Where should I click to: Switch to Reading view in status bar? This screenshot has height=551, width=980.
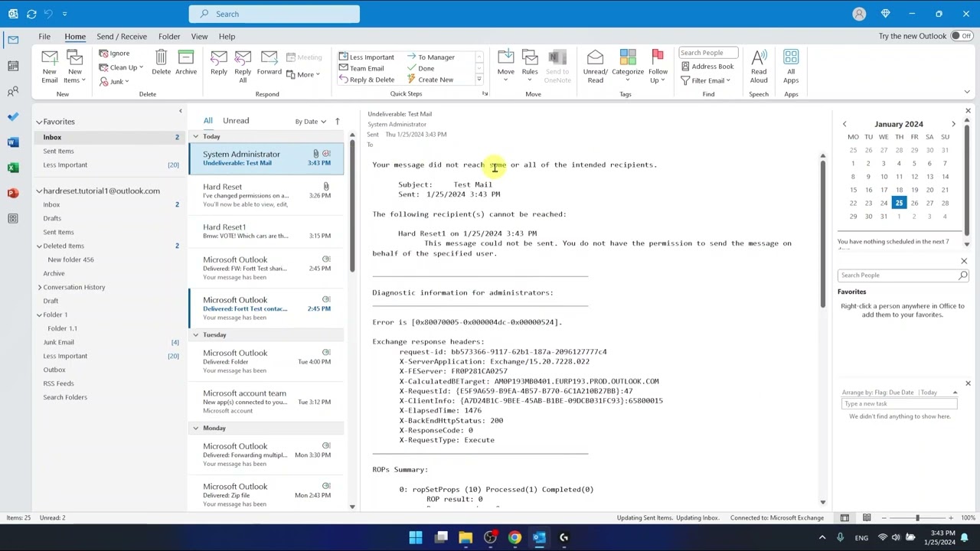pos(867,518)
